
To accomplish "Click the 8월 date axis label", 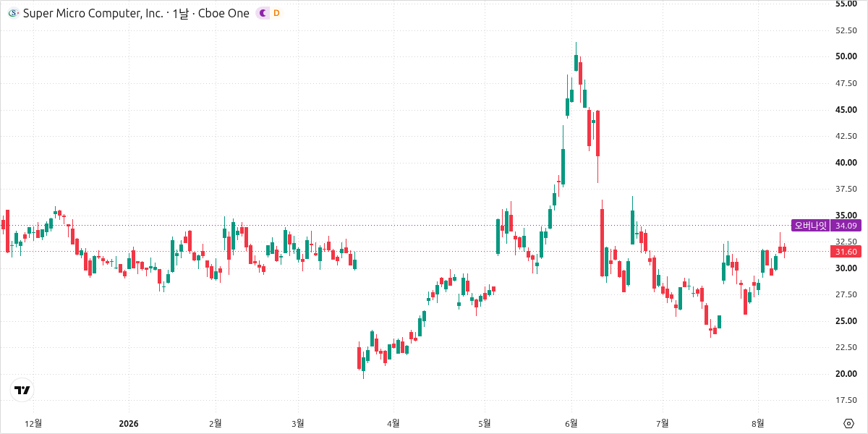I will point(758,423).
